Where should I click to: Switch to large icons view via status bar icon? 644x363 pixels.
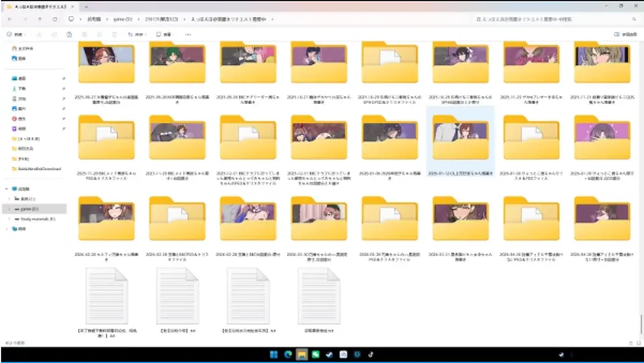tap(639, 343)
